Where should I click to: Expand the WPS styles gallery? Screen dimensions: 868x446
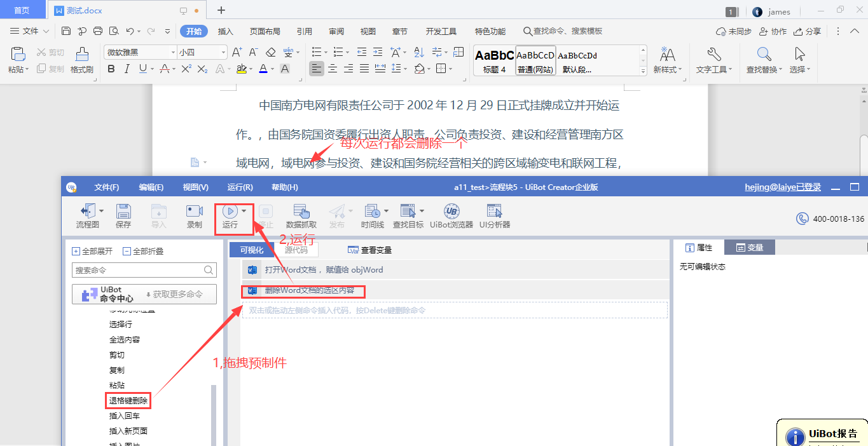[x=644, y=70]
